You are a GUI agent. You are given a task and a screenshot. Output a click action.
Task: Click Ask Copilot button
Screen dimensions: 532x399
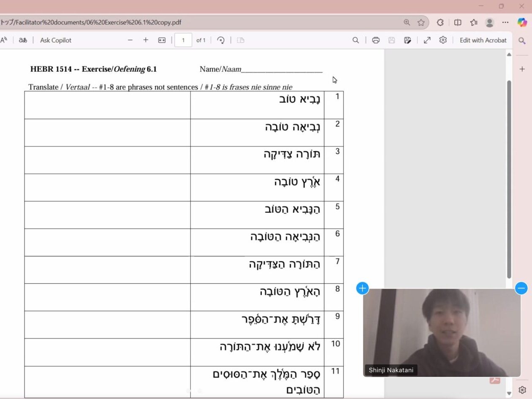tap(56, 40)
